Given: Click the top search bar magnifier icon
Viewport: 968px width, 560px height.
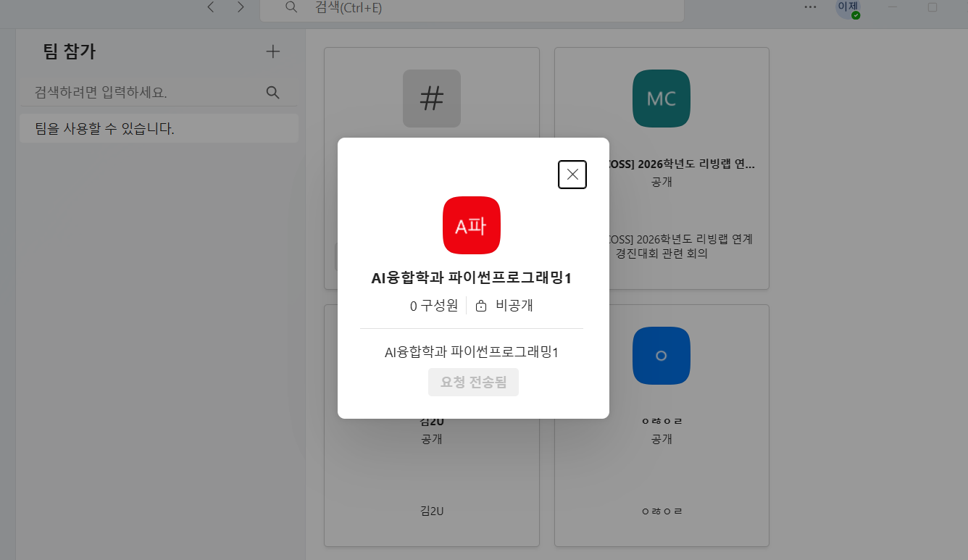Looking at the screenshot, I should pos(291,7).
